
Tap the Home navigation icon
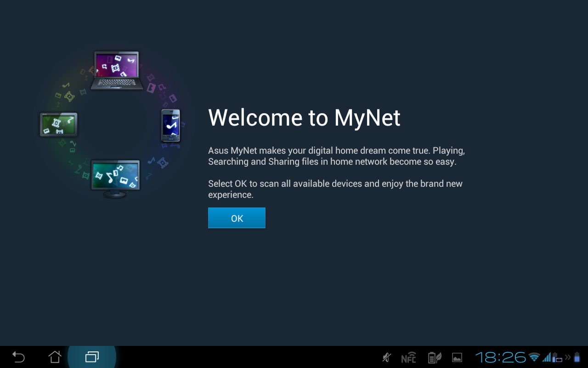[x=55, y=356]
